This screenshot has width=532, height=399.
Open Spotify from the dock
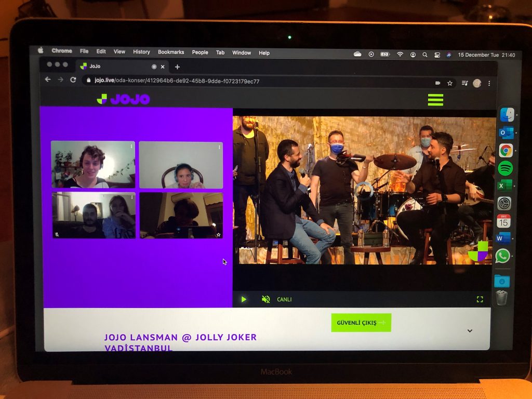point(505,168)
